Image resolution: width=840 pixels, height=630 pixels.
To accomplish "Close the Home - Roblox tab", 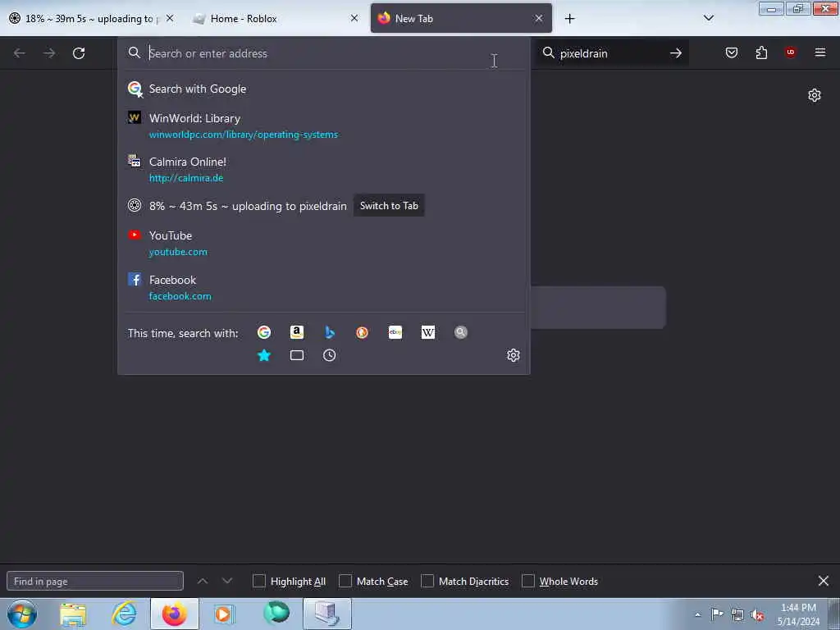I will (x=354, y=18).
